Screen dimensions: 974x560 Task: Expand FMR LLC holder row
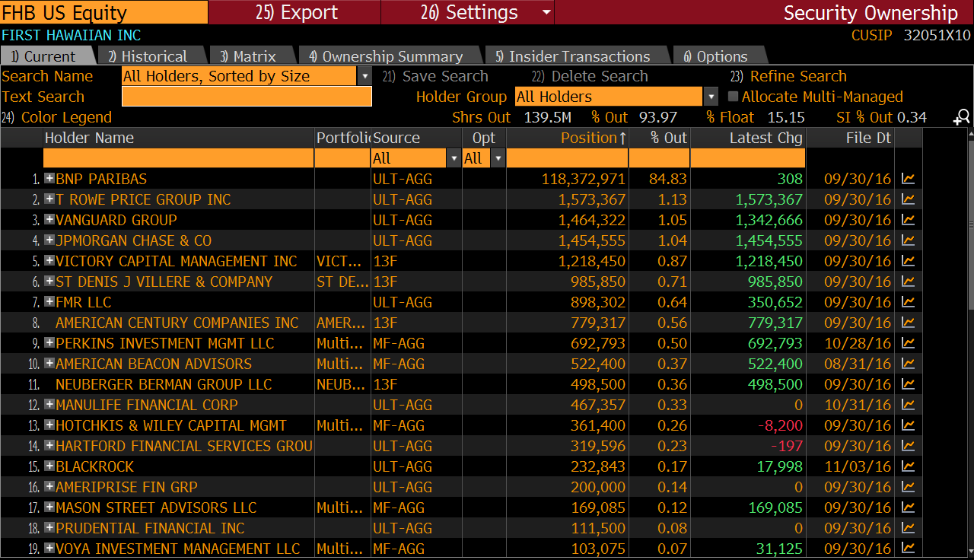click(49, 301)
